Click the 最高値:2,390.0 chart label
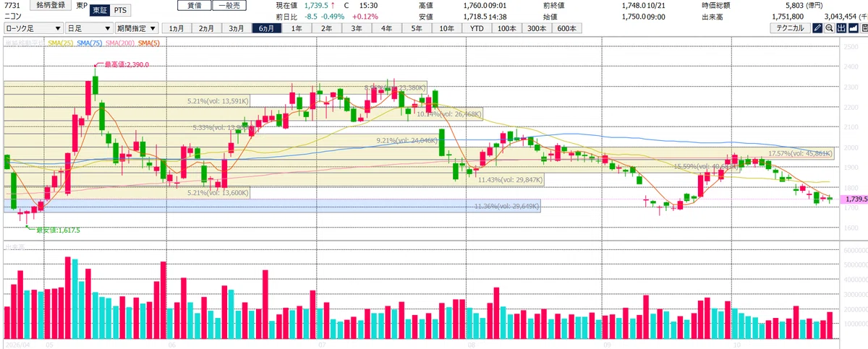This screenshot has width=868, height=349. [126, 65]
